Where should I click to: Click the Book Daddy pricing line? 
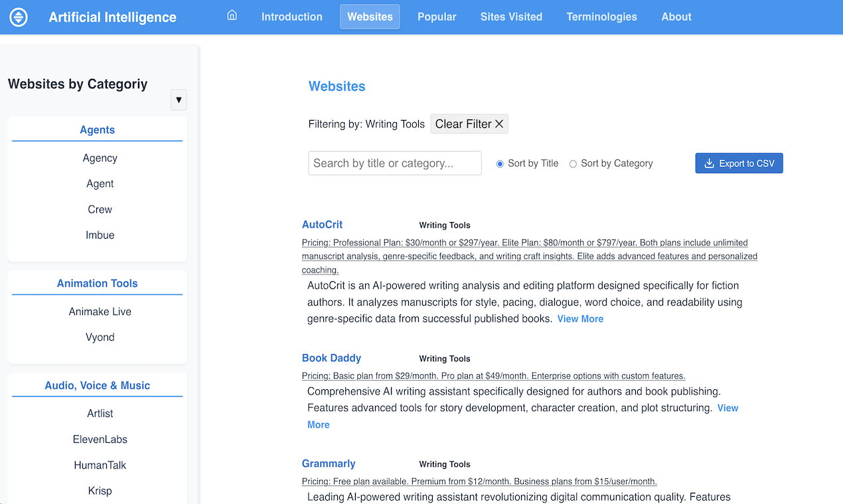(493, 375)
